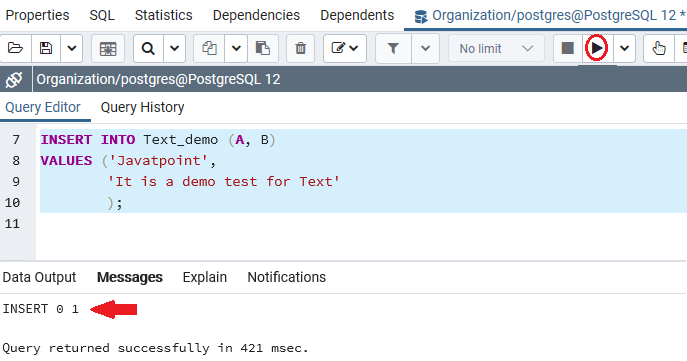Click the save data changes grid icon
Screen dimensions: 687x361
(x=108, y=48)
